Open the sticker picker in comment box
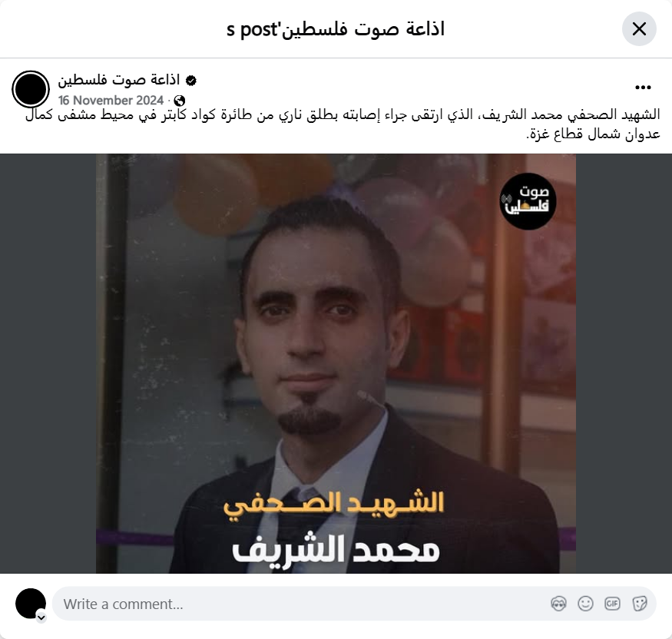This screenshot has width=672, height=639. pos(640,604)
